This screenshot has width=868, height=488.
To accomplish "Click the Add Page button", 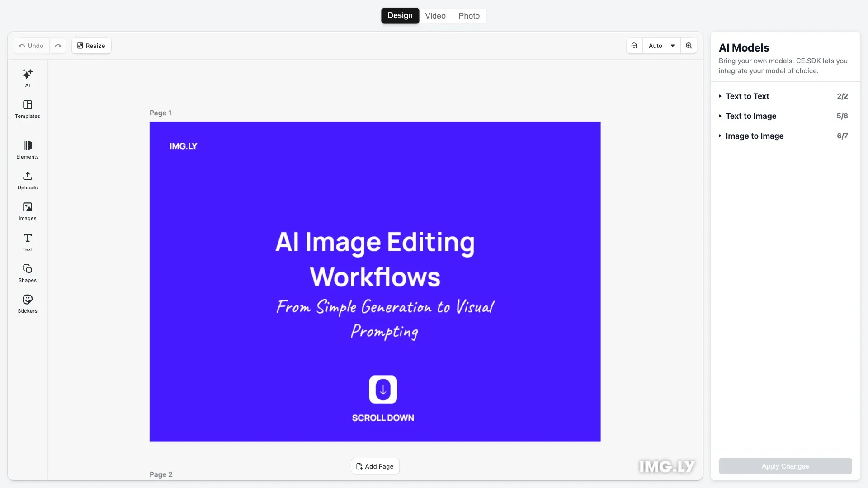I will [x=375, y=466].
